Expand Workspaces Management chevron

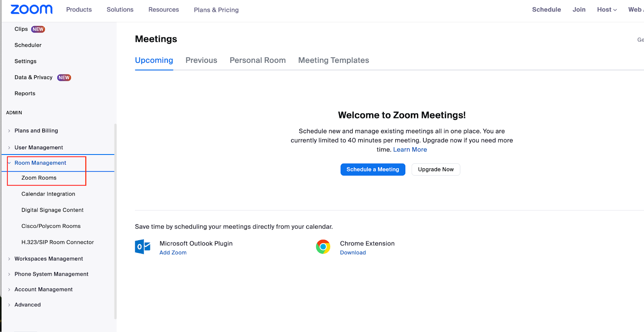tap(9, 259)
